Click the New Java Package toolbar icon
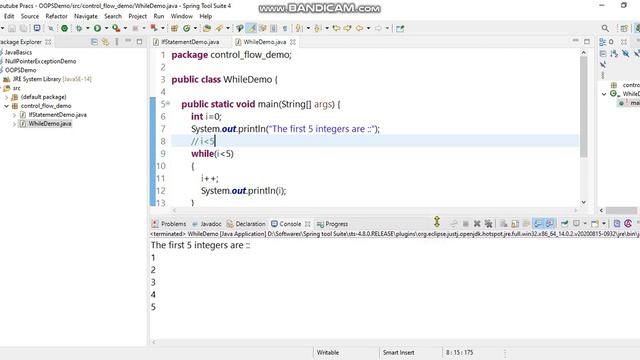The width and height of the screenshot is (640, 360). [174, 28]
